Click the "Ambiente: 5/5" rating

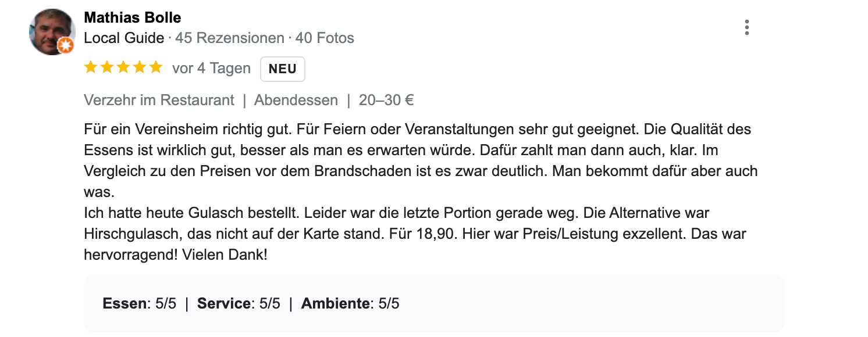coord(350,303)
